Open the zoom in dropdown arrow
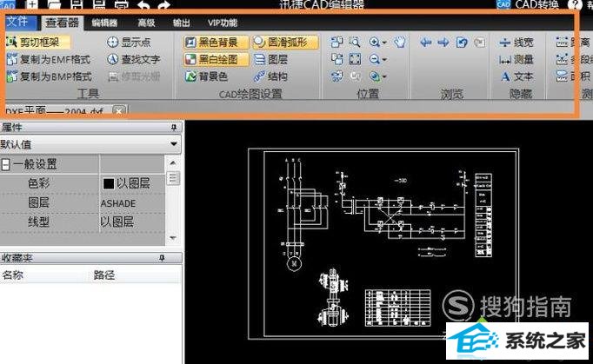 pos(384,43)
